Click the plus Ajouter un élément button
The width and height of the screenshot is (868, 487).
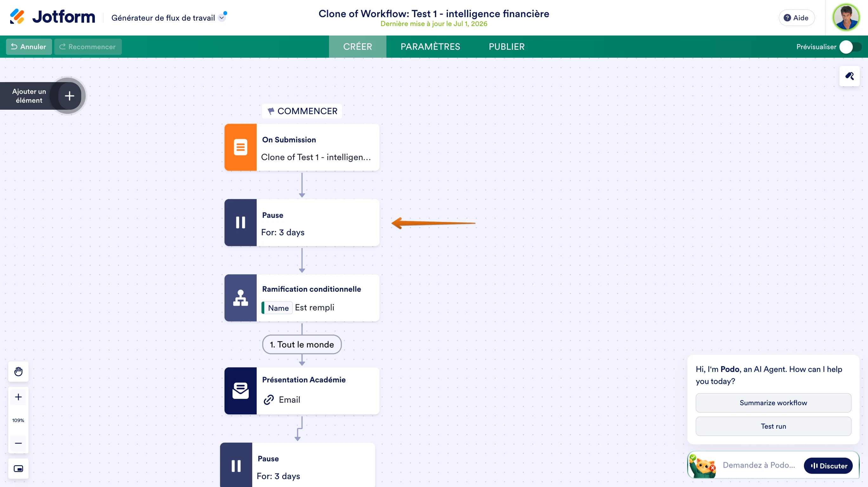[69, 96]
